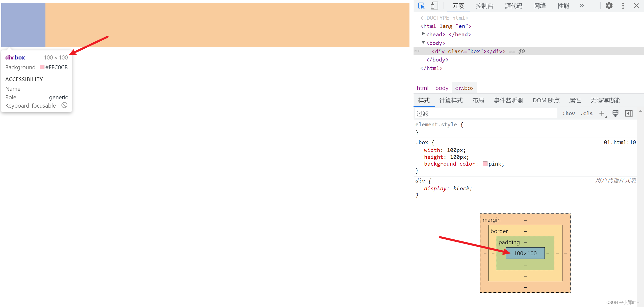Show more DevTools tabs chevron

pyautogui.click(x=582, y=6)
